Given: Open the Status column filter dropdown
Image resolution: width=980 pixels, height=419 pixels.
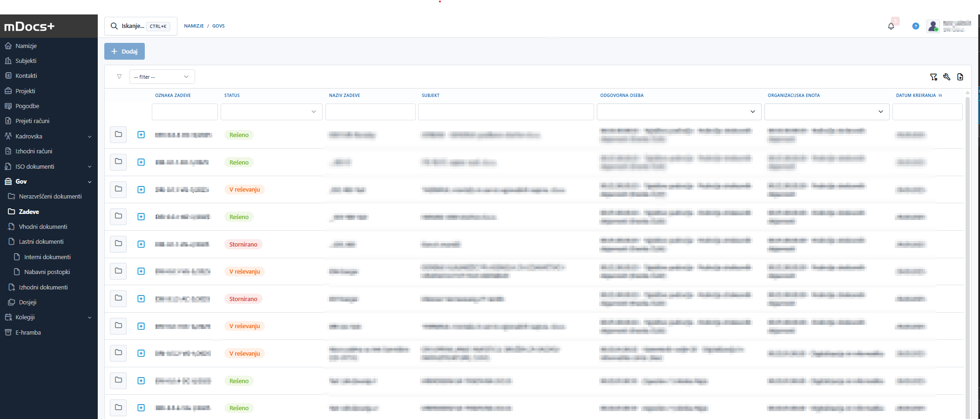Looking at the screenshot, I should coord(271,112).
